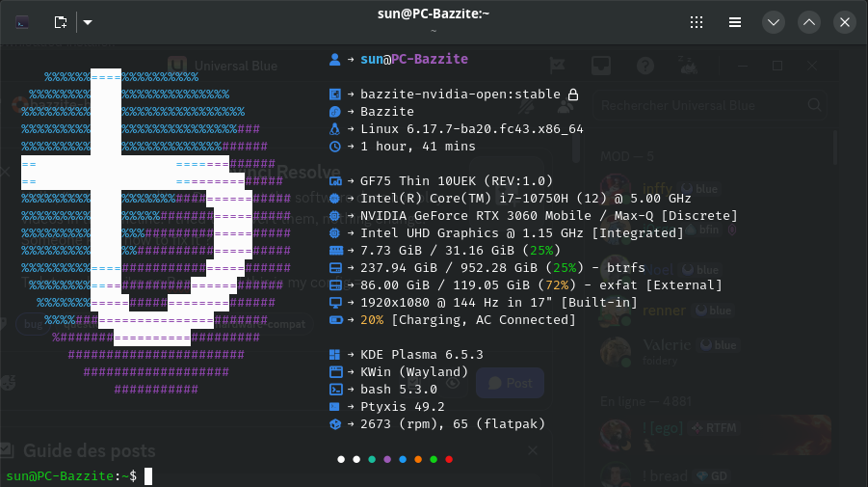
Task: Focus Rechercher Universal Blue search field in Discord
Action: pyautogui.click(x=710, y=105)
